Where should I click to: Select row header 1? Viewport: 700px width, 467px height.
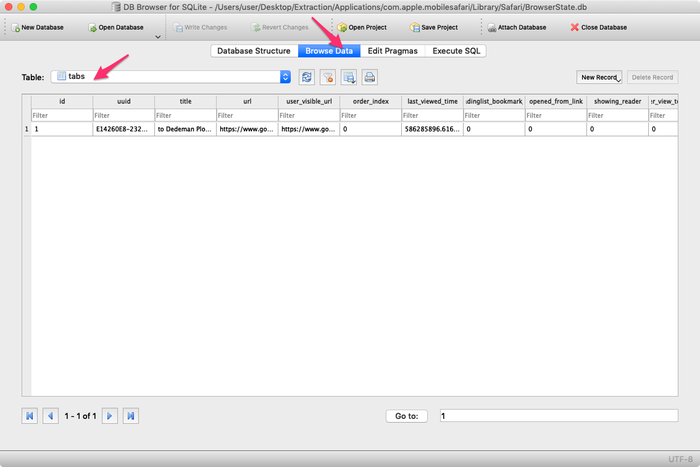point(26,129)
